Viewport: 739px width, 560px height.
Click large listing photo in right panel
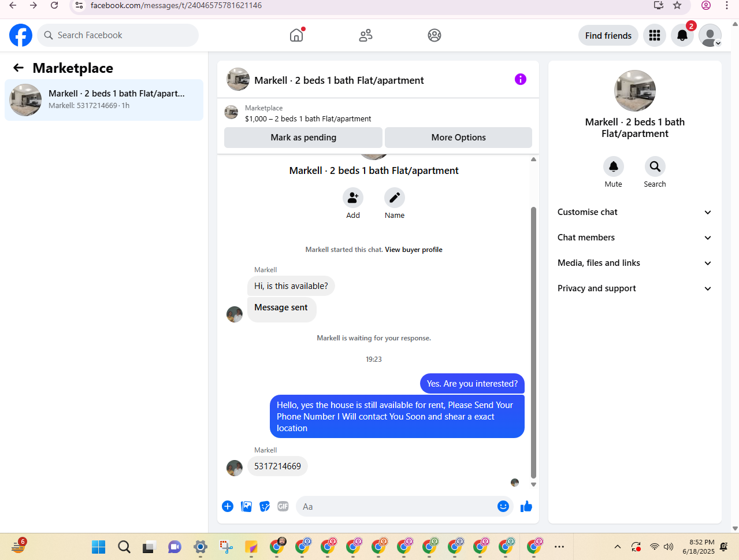coord(635,91)
